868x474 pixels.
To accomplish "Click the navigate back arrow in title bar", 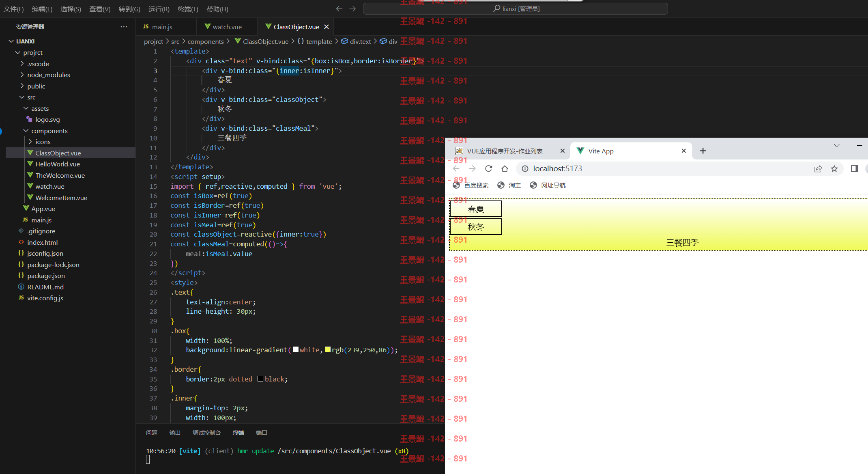I will point(339,9).
